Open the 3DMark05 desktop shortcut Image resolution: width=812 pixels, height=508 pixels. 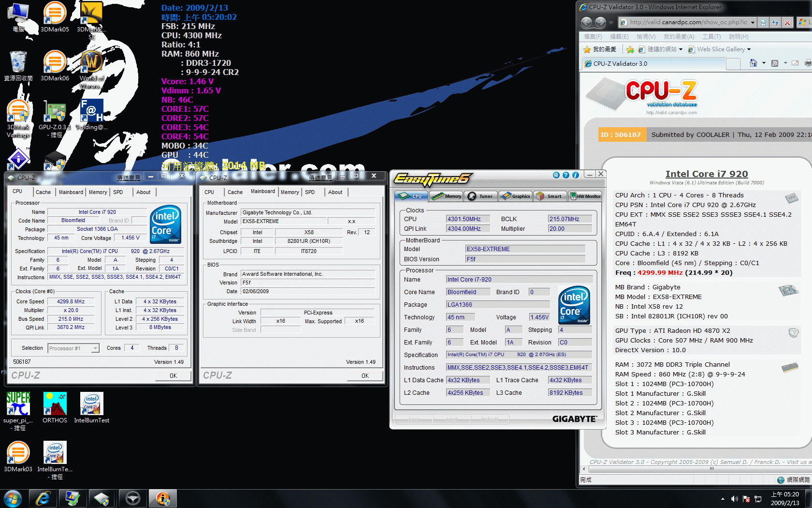coord(55,17)
